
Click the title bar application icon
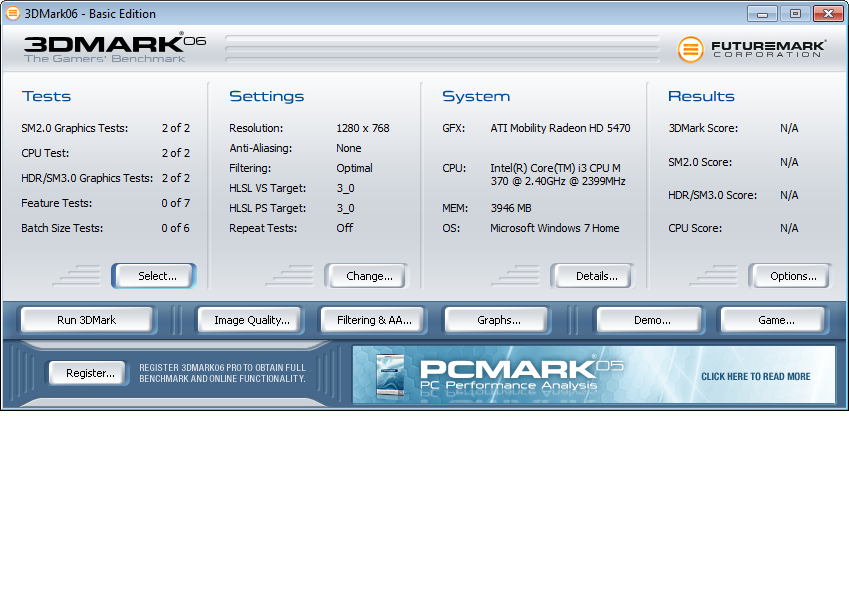coord(12,13)
